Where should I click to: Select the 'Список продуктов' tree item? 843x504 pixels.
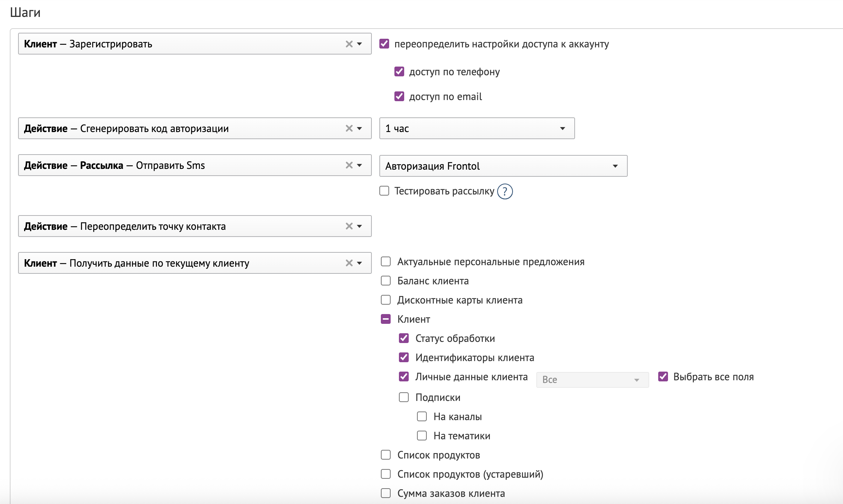[x=438, y=455]
